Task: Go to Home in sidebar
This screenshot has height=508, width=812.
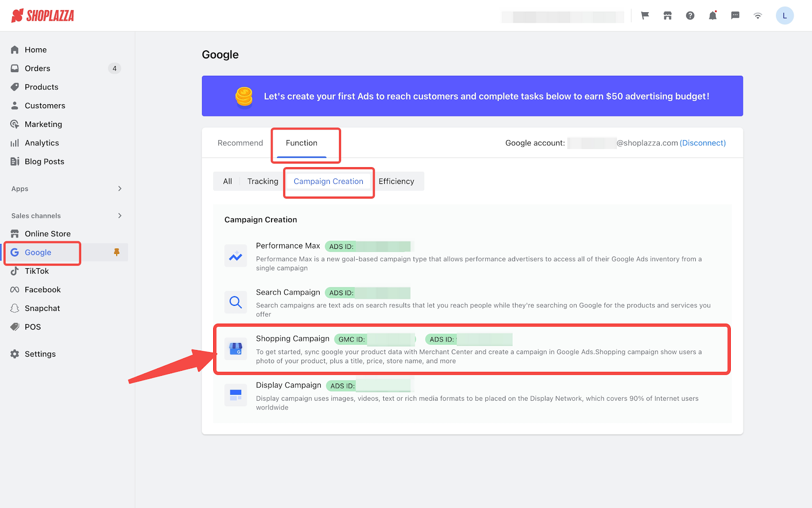Action: point(36,50)
